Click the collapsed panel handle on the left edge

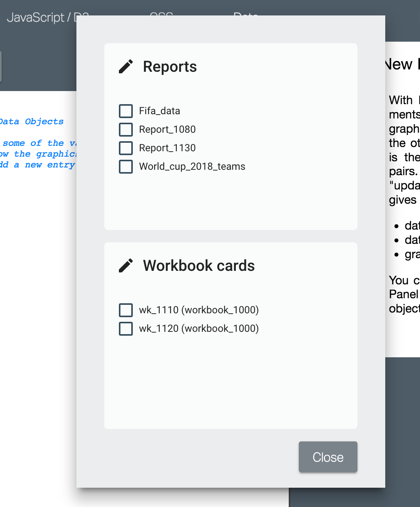(2, 67)
